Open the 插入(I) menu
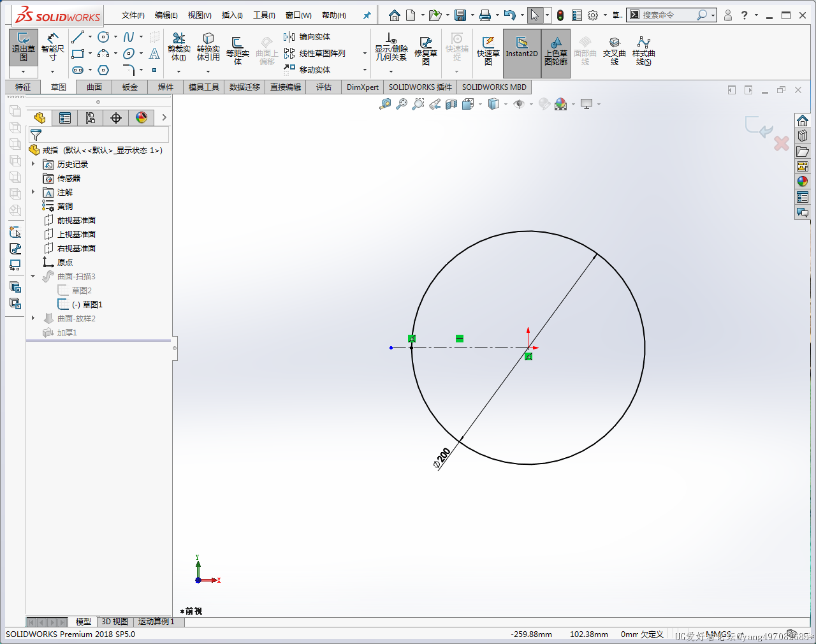 pos(232,15)
